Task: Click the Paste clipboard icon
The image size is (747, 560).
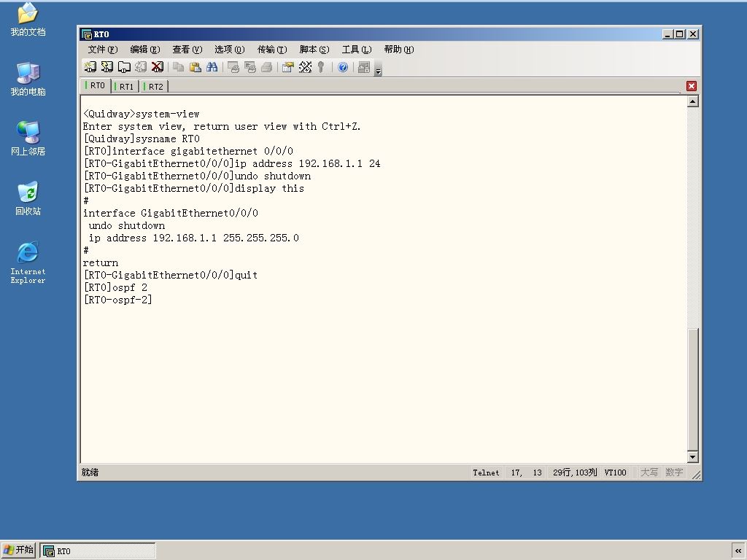Action: [195, 67]
